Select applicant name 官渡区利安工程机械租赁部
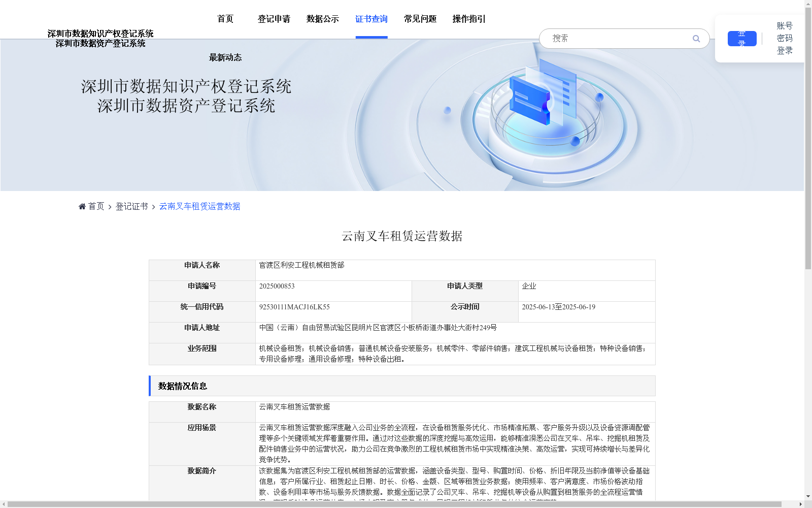 [x=301, y=265]
